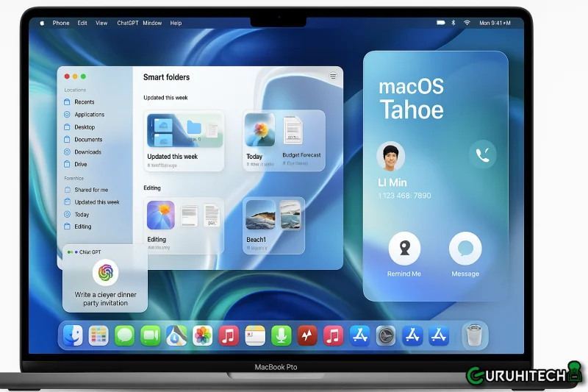Open the View menu

[x=101, y=23]
